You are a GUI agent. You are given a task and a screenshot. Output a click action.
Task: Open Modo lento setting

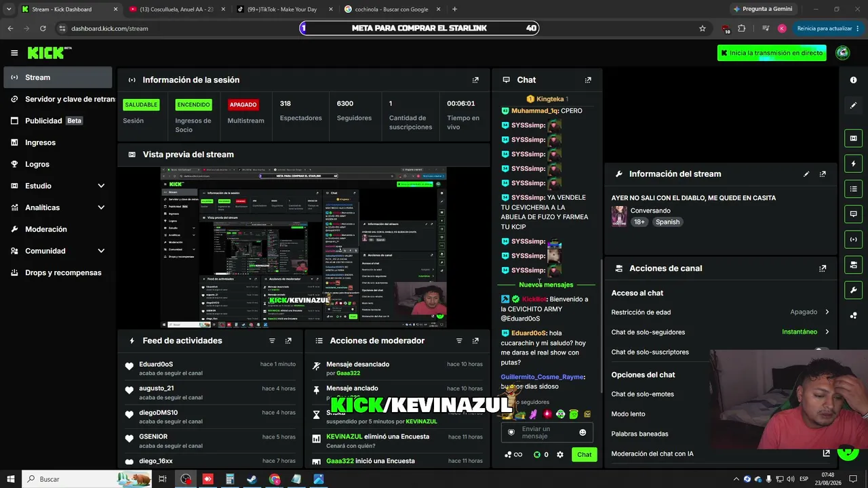[628, 414]
